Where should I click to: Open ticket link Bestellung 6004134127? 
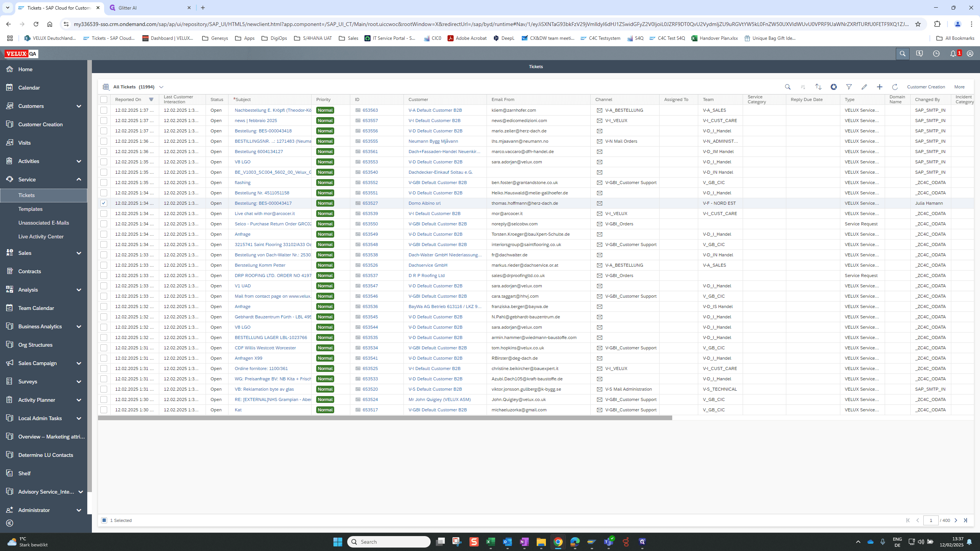click(x=259, y=152)
